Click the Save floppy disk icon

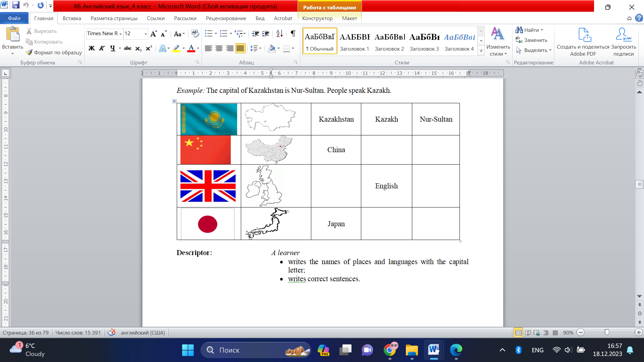click(16, 5)
